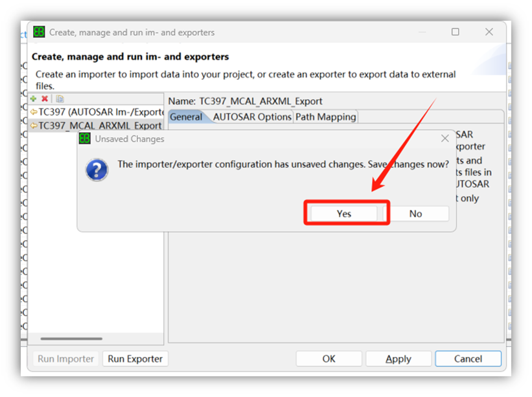Image resolution: width=532 pixels, height=397 pixels.
Task: Click the Run Exporter button
Action: tap(135, 359)
